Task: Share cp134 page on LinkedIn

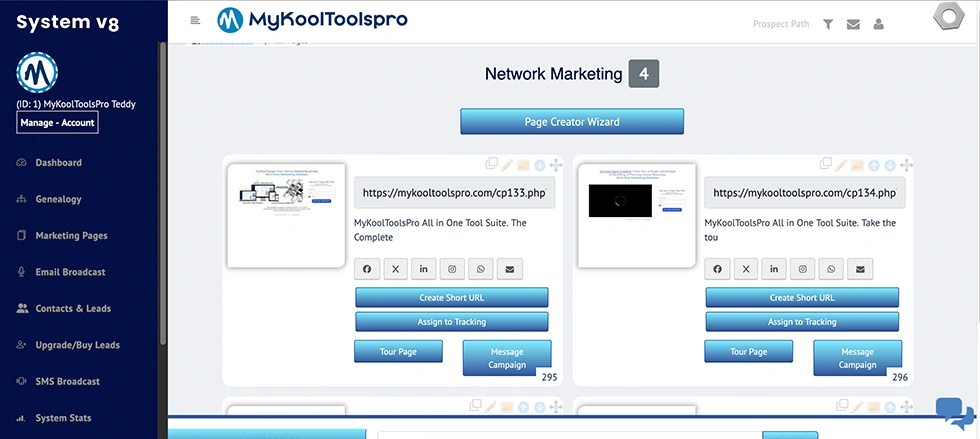Action: coord(774,269)
